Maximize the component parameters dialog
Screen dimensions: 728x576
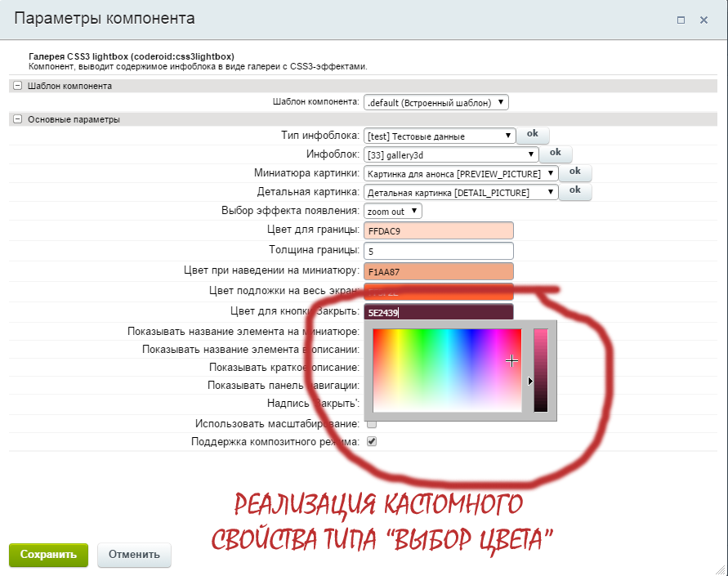pos(680,19)
